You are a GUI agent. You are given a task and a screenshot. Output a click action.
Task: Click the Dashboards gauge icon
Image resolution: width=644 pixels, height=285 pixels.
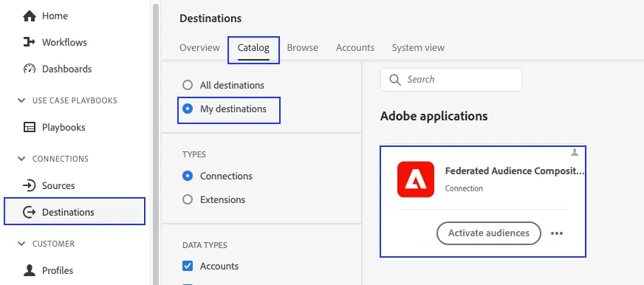pyautogui.click(x=29, y=69)
